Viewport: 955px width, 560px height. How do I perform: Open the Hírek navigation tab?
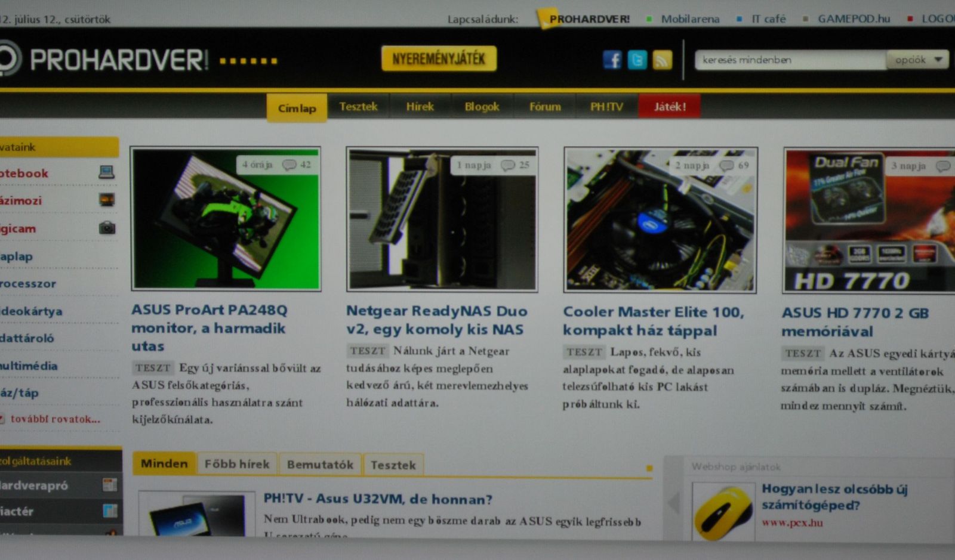[420, 107]
